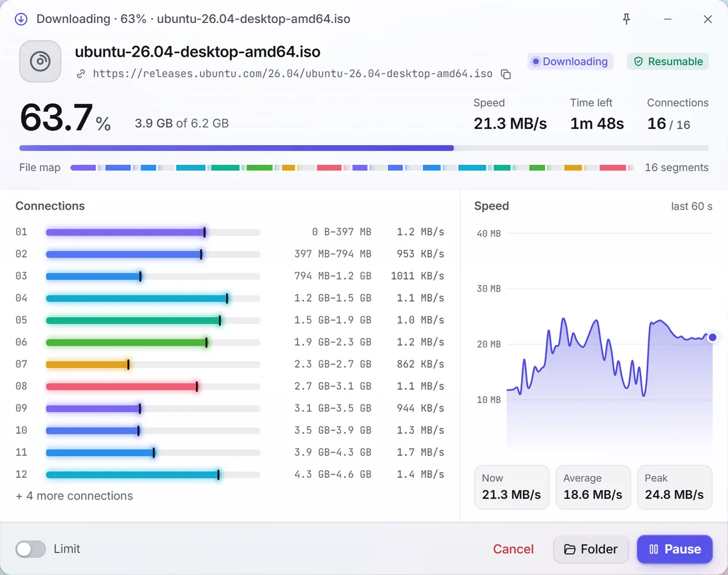Click the 16 segments label
Viewport: 728px width, 575px height.
click(x=676, y=167)
